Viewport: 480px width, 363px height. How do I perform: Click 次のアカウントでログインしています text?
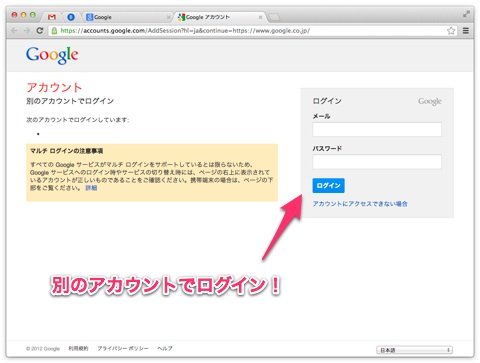pyautogui.click(x=78, y=120)
